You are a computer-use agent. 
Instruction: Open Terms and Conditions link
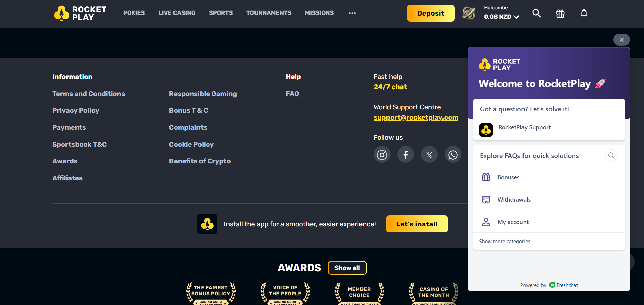[88, 94]
